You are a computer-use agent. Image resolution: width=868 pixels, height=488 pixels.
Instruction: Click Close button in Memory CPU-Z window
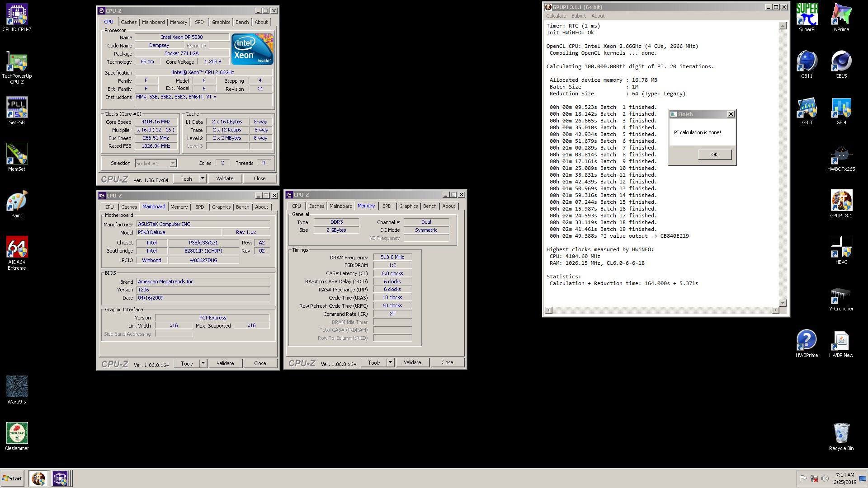tap(447, 362)
